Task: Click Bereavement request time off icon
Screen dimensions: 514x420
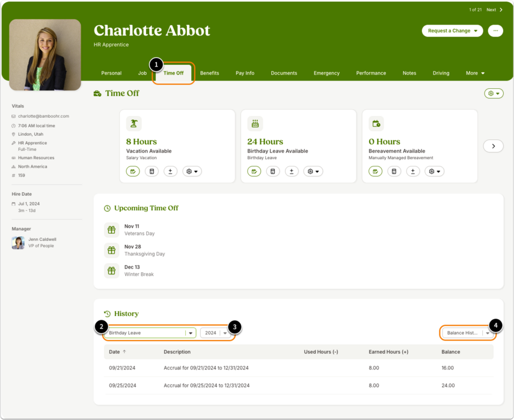Action: tap(375, 171)
